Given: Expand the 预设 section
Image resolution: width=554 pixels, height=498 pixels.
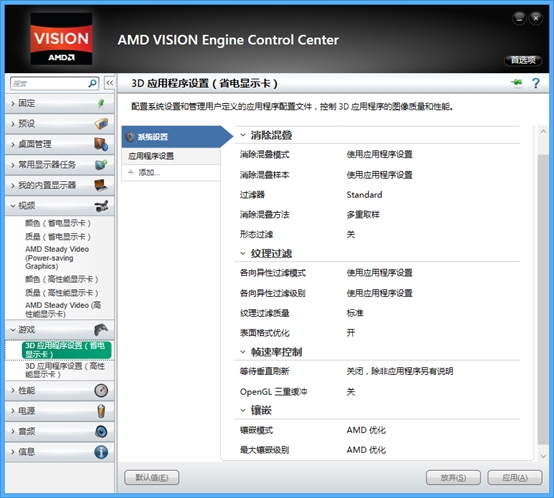Looking at the screenshot, I should (13, 124).
